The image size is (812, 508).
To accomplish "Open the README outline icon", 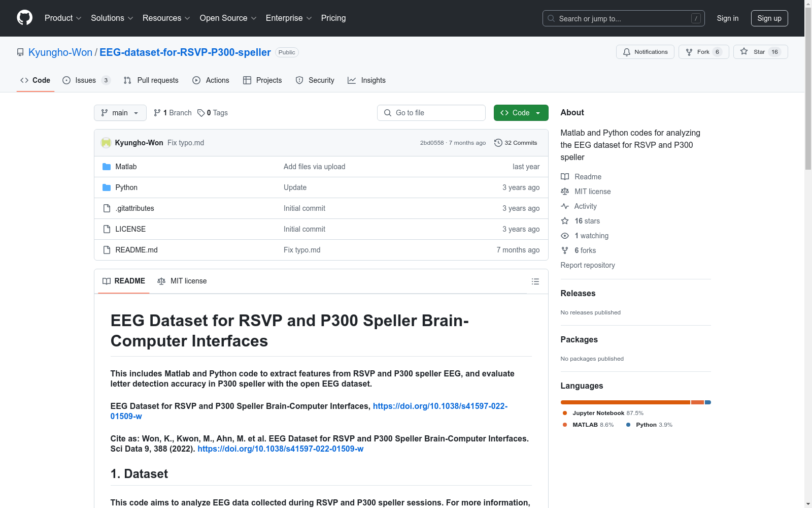I will (535, 281).
